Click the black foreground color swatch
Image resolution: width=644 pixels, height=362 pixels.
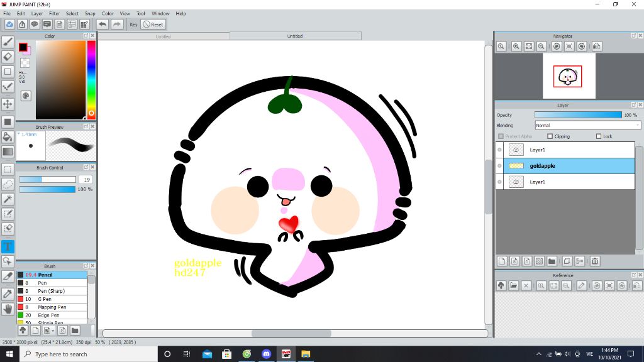point(23,47)
